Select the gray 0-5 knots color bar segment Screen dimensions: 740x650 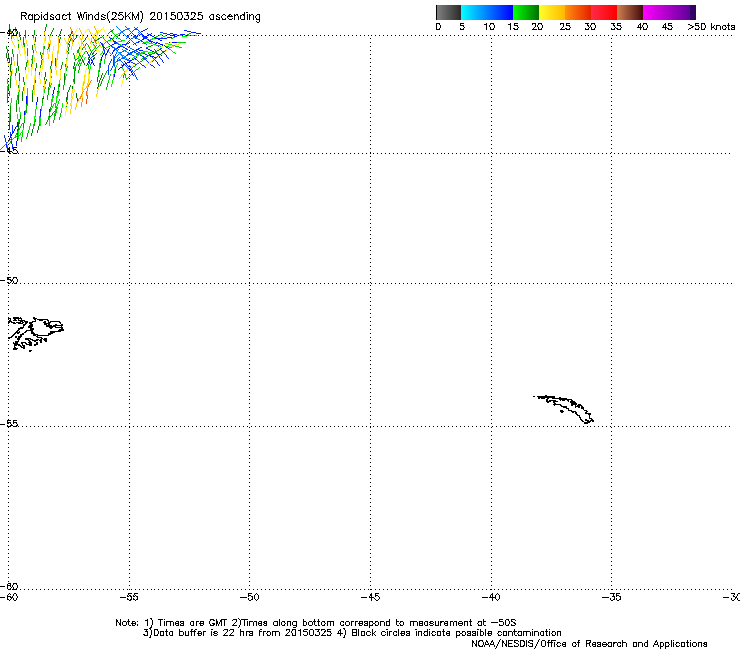point(448,12)
